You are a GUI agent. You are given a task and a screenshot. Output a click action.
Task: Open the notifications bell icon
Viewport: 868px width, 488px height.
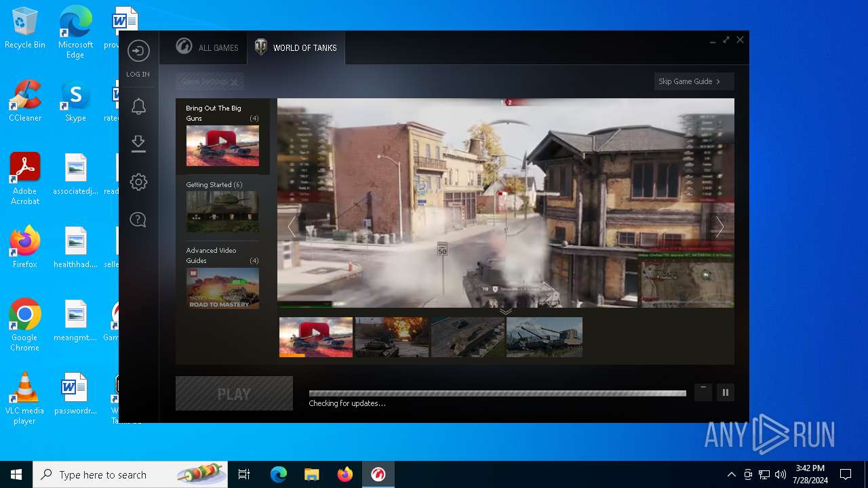[x=138, y=106]
